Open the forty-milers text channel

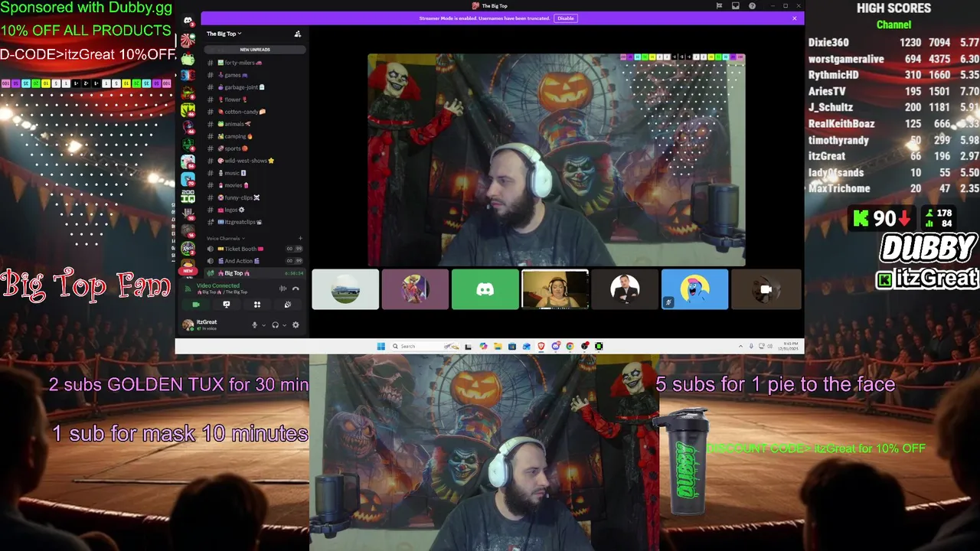click(x=254, y=63)
